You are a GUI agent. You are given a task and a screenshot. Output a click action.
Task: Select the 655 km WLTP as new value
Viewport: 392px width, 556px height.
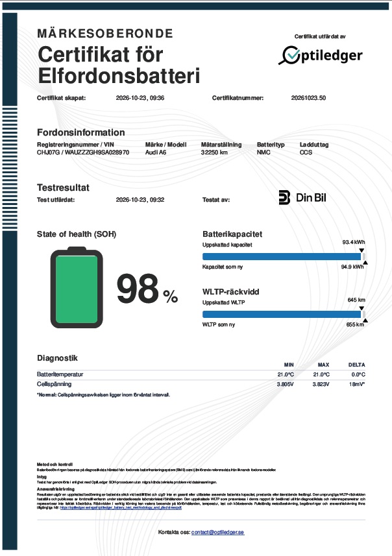355,324
